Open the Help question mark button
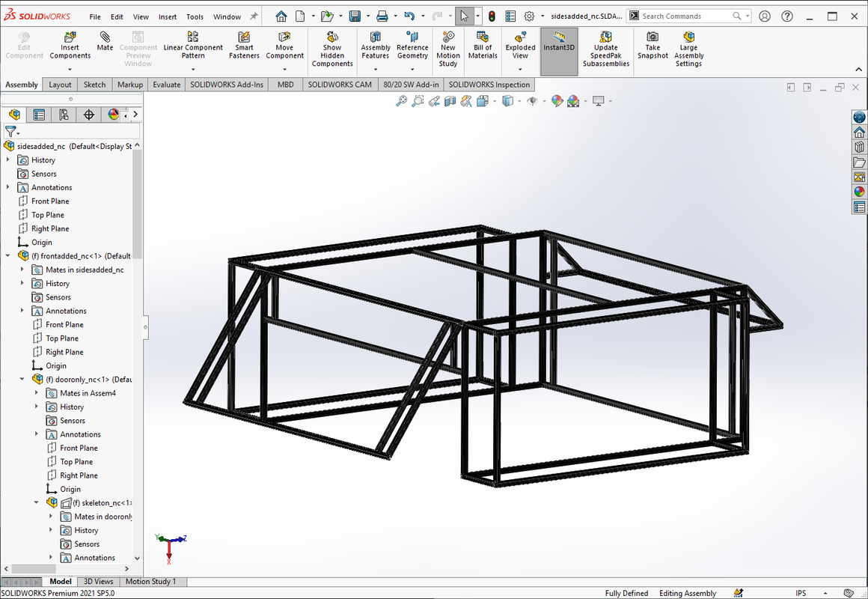Image resolution: width=868 pixels, height=599 pixels. pos(787,16)
